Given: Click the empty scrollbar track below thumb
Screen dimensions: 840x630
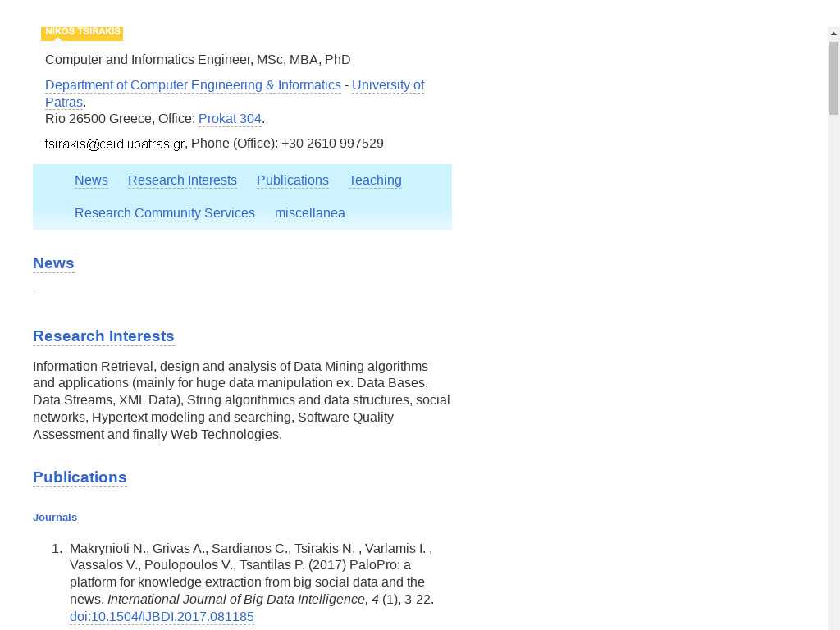Looking at the screenshot, I should 833,369.
